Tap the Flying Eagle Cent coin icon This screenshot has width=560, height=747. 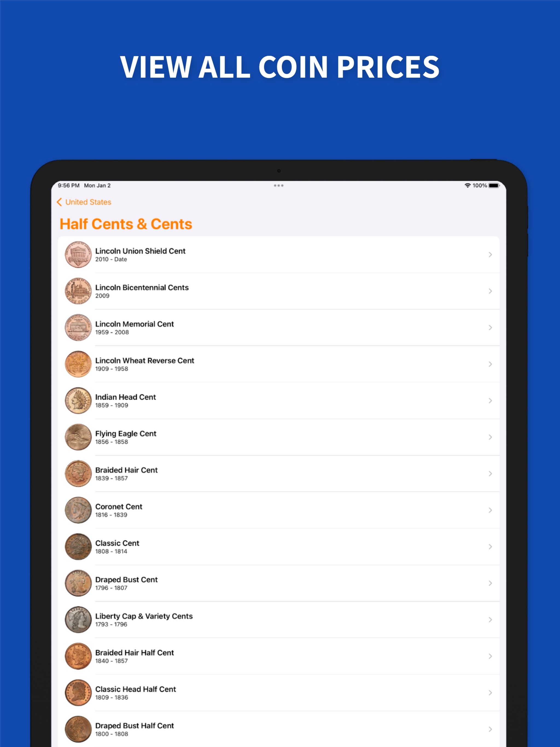click(77, 434)
